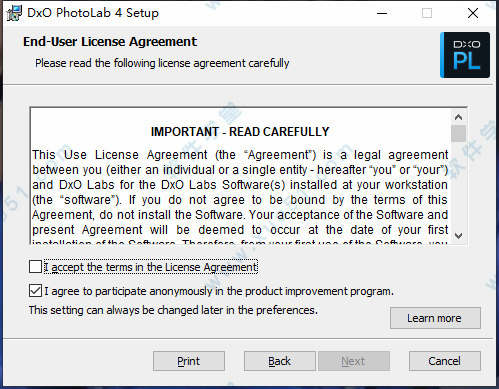Open Learn more about the improvement program

pos(435,318)
